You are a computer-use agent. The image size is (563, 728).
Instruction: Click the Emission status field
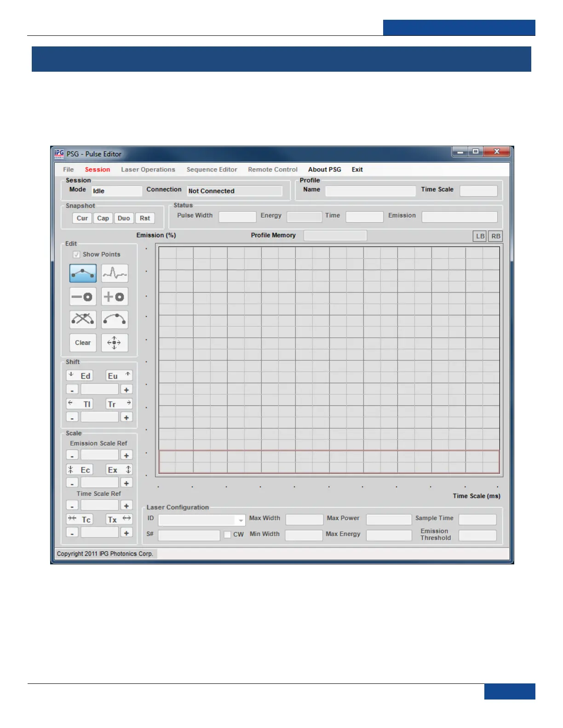460,217
